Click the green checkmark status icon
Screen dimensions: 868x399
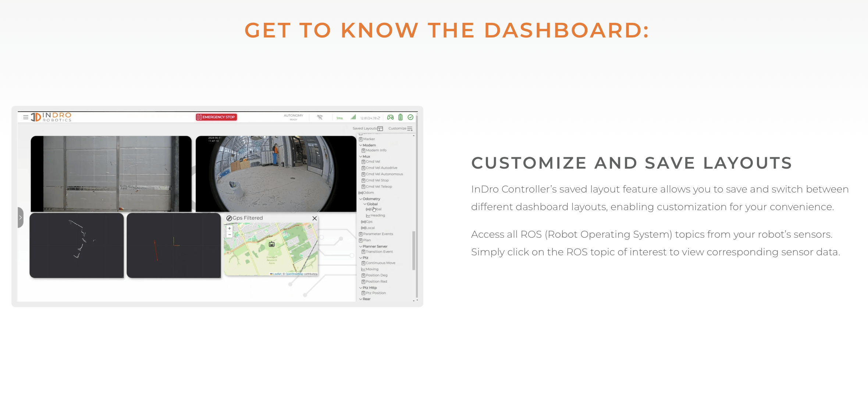[x=410, y=117]
